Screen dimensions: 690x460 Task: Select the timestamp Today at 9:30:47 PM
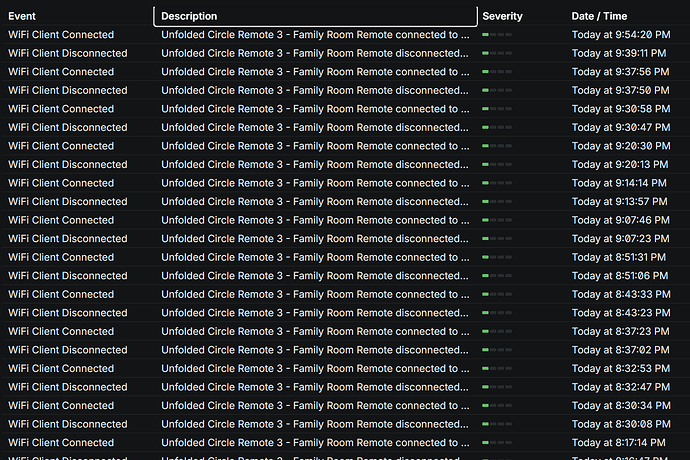pos(621,127)
